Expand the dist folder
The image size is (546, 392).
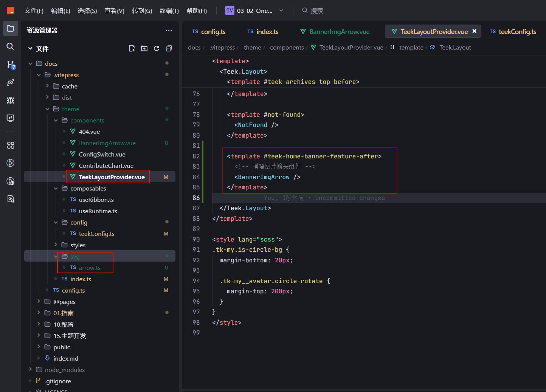tap(47, 98)
